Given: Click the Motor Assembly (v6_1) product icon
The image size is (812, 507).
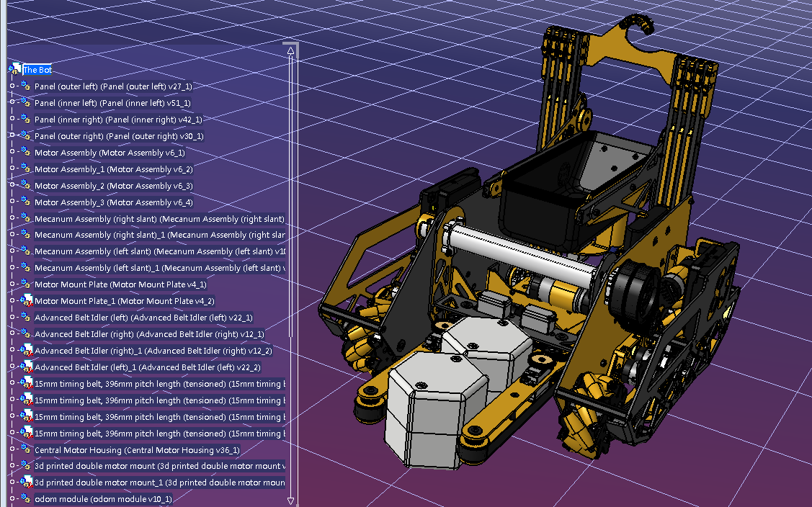Looking at the screenshot, I should click(x=25, y=152).
